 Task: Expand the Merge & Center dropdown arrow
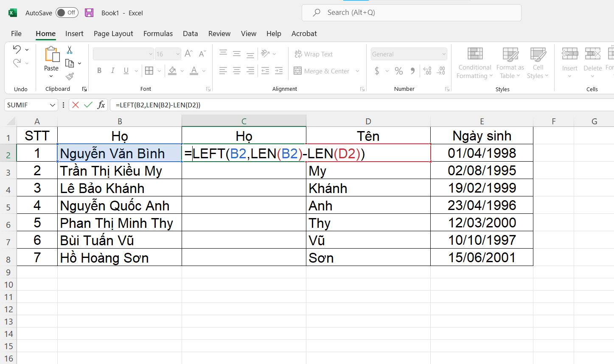(357, 71)
